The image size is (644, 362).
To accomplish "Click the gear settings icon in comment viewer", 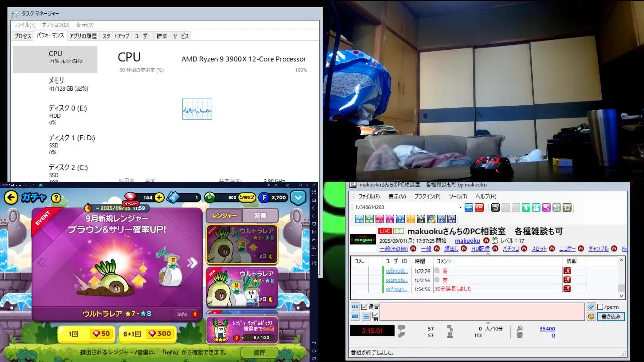I will click(567, 207).
